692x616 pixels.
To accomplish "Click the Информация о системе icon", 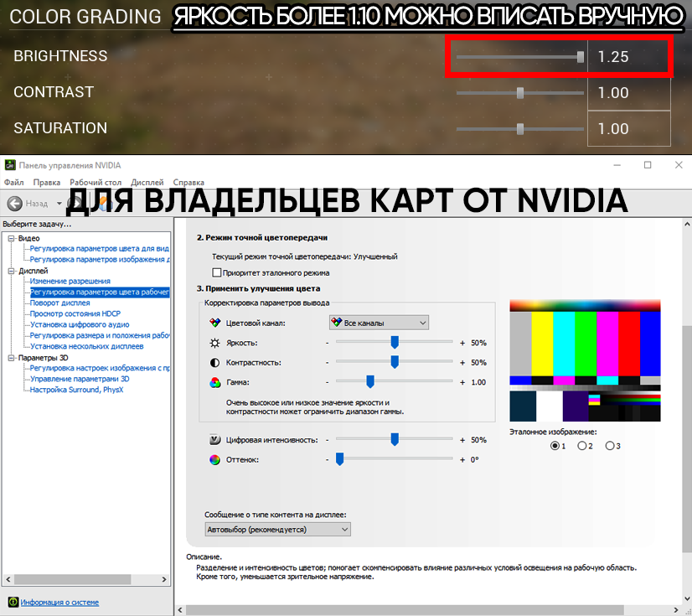I will coord(13,602).
